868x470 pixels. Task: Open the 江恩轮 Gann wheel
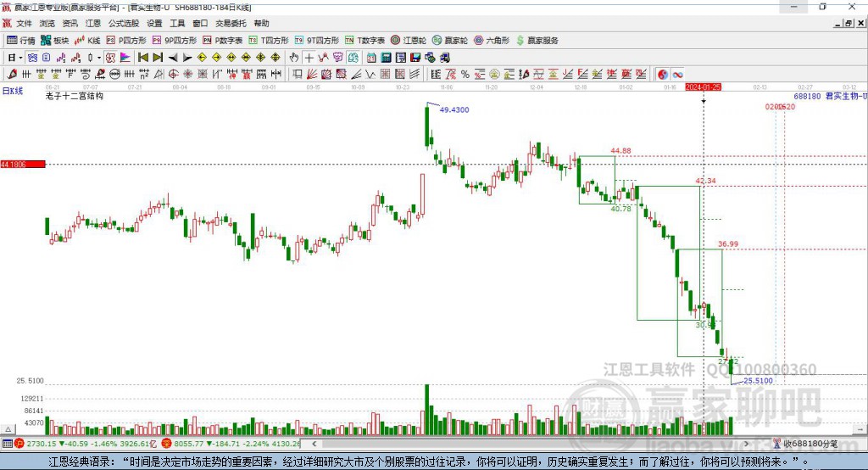(409, 41)
